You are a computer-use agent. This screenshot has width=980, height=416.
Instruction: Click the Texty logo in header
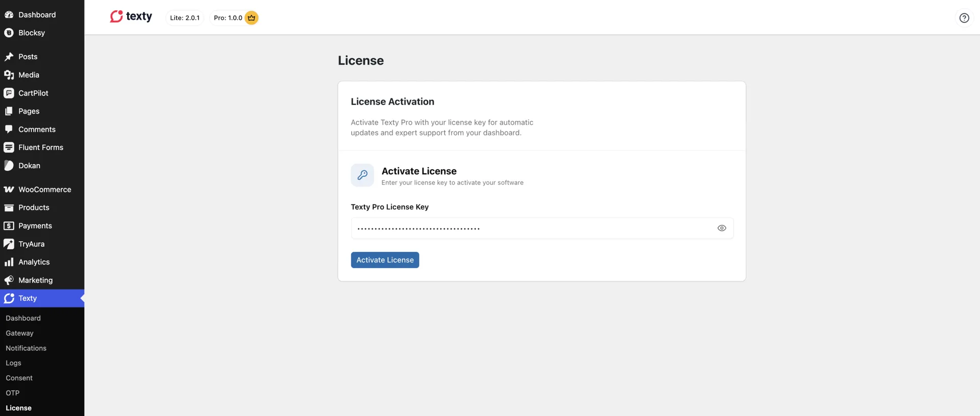[131, 17]
